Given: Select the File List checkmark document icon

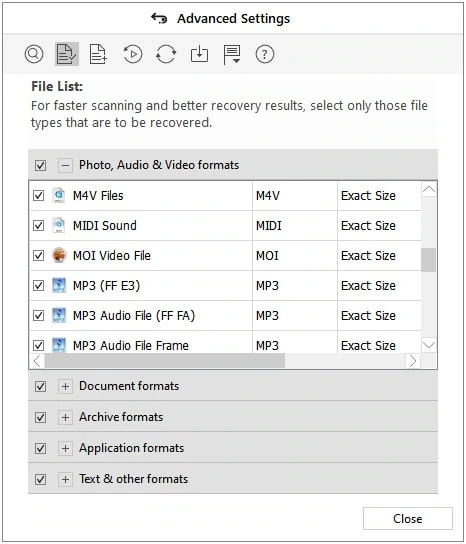Looking at the screenshot, I should pos(67,54).
